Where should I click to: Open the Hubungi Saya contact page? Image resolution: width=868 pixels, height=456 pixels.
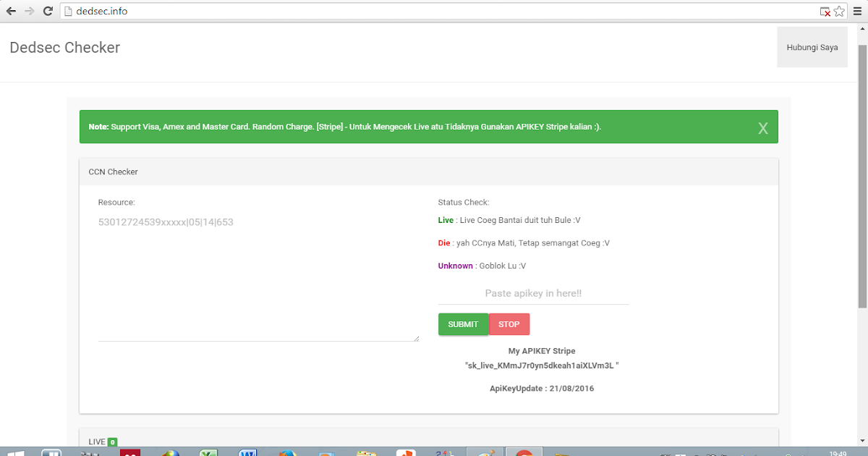(x=812, y=46)
